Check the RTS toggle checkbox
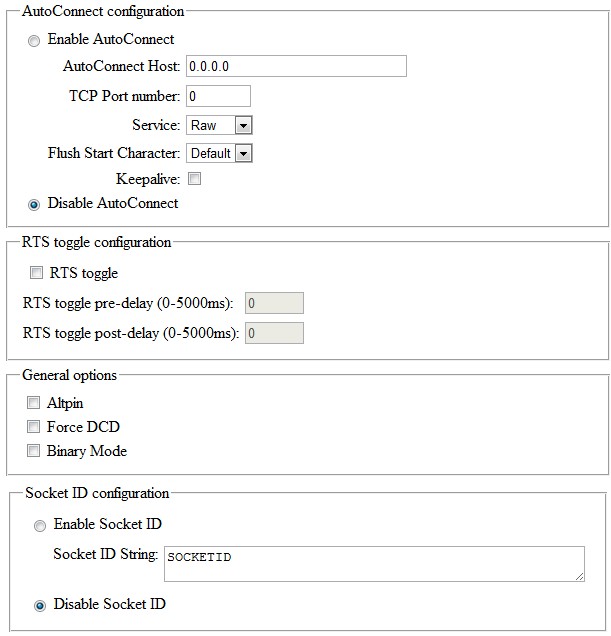 (x=36, y=273)
